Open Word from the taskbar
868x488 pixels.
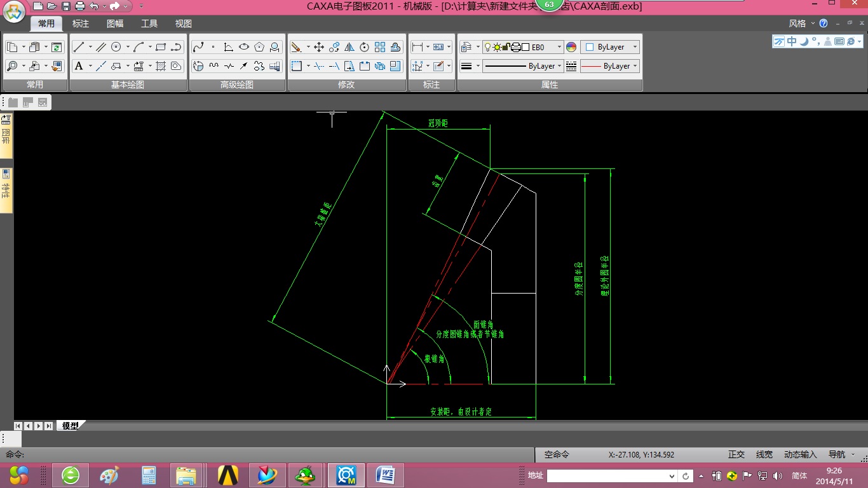coord(386,475)
